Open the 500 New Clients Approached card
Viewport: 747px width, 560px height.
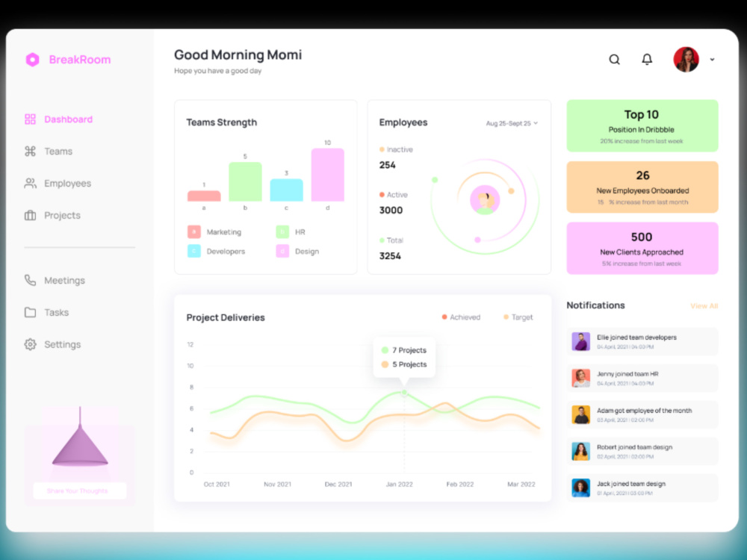coord(642,248)
